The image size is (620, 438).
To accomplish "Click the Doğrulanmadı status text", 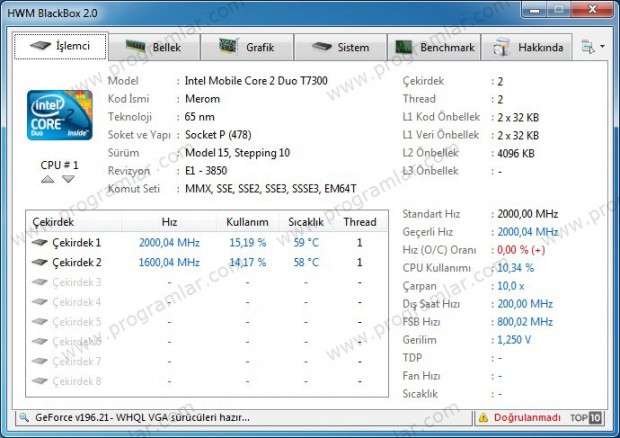I will tap(527, 418).
